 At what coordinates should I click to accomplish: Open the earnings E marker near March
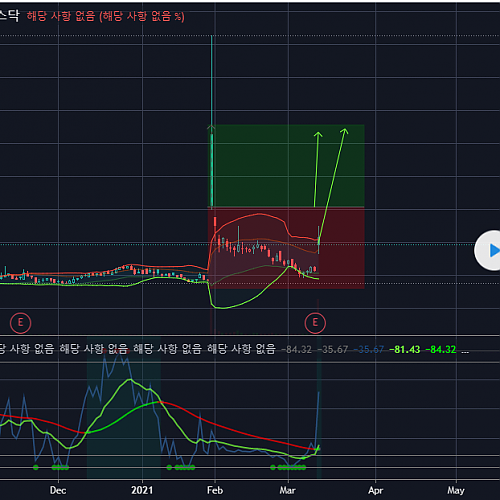(x=315, y=323)
